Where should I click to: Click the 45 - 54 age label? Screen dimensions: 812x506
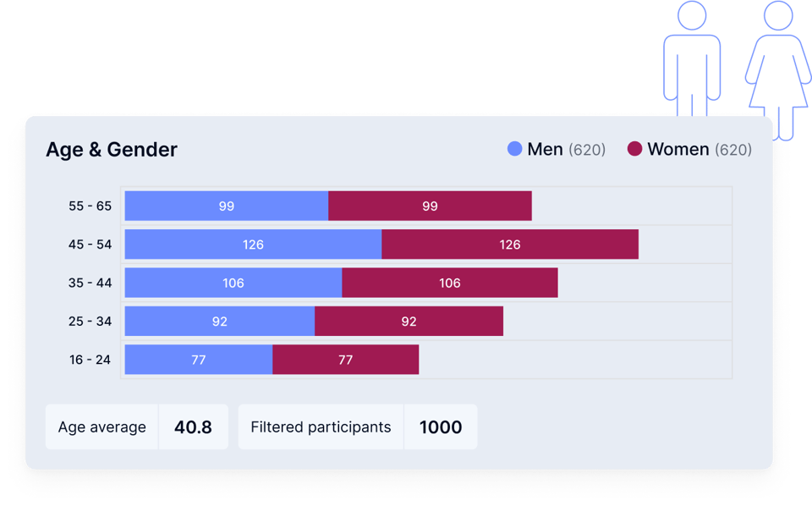[x=90, y=245]
